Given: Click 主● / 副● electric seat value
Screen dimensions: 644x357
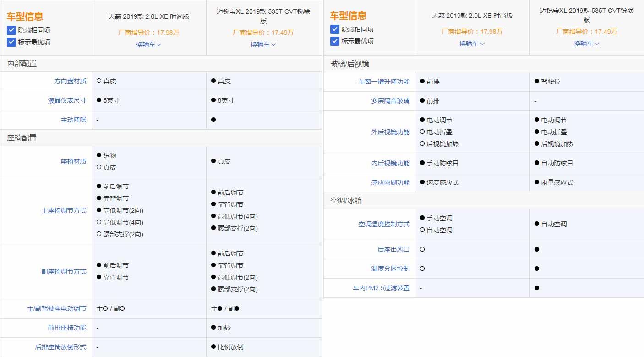Looking at the screenshot, I should [x=225, y=308].
